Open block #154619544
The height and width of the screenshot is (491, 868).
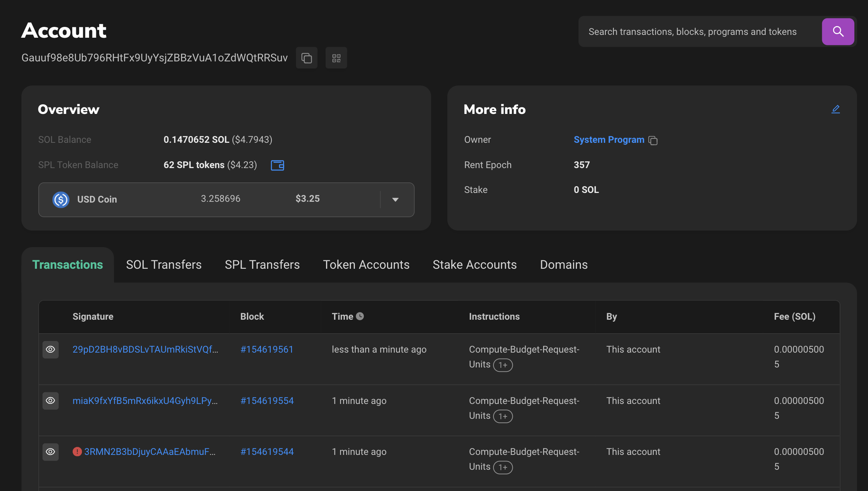(267, 452)
